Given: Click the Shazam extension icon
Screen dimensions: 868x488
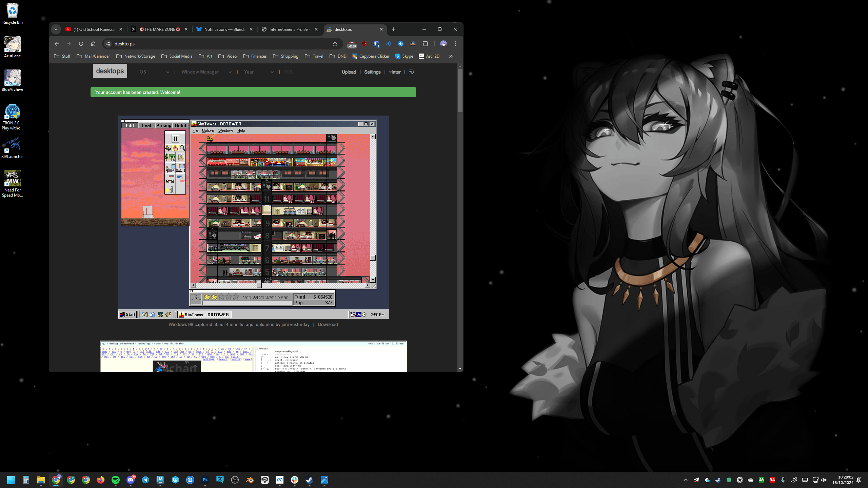Looking at the screenshot, I should 401,44.
